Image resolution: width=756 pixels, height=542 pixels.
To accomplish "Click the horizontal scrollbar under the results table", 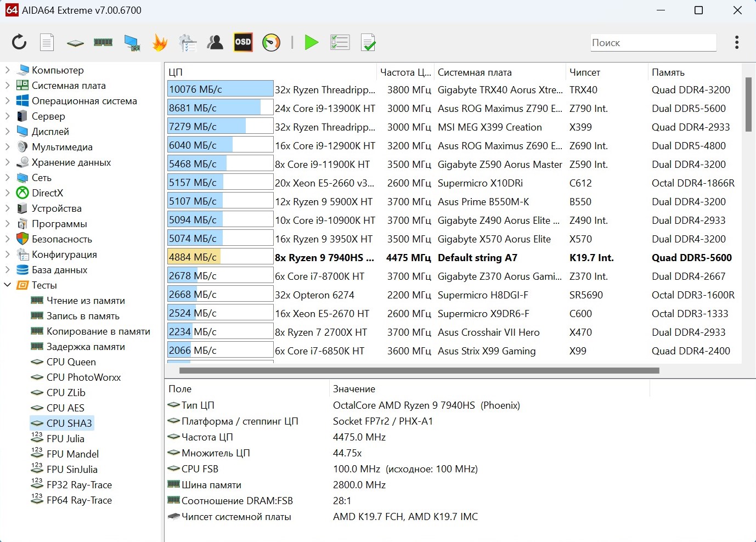I will click(419, 371).
